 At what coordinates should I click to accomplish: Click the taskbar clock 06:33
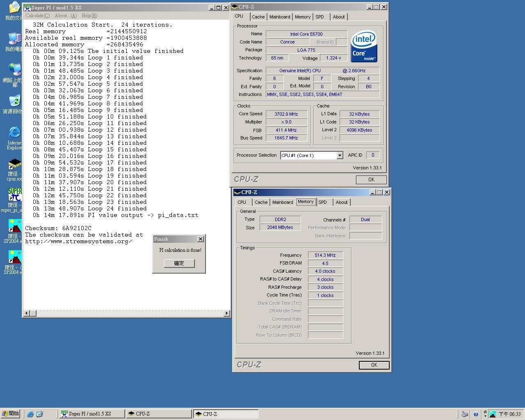(509, 414)
